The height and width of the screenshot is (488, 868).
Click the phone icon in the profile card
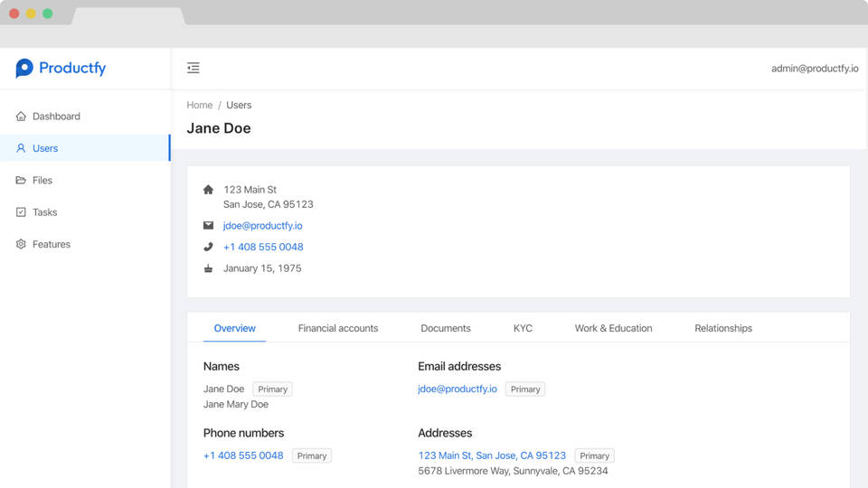(208, 247)
